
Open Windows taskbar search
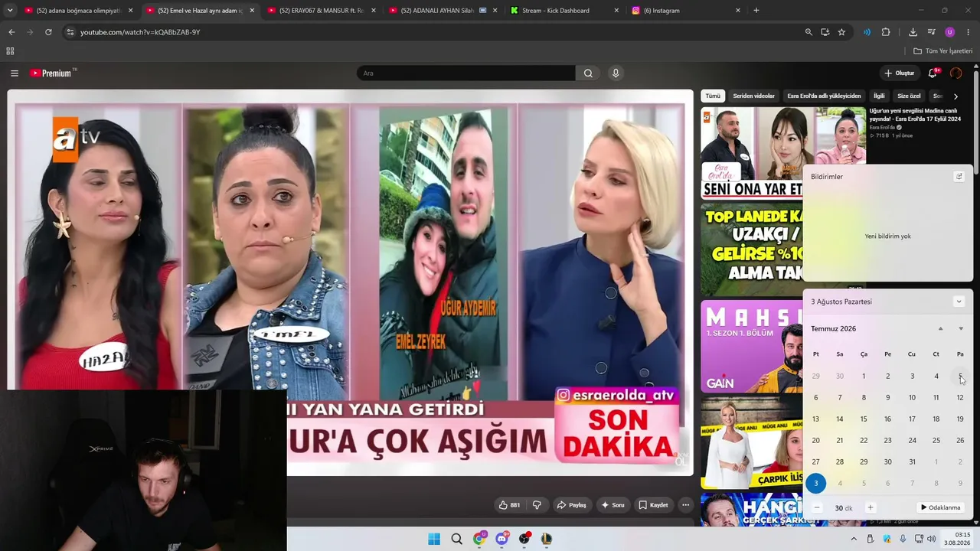457,539
